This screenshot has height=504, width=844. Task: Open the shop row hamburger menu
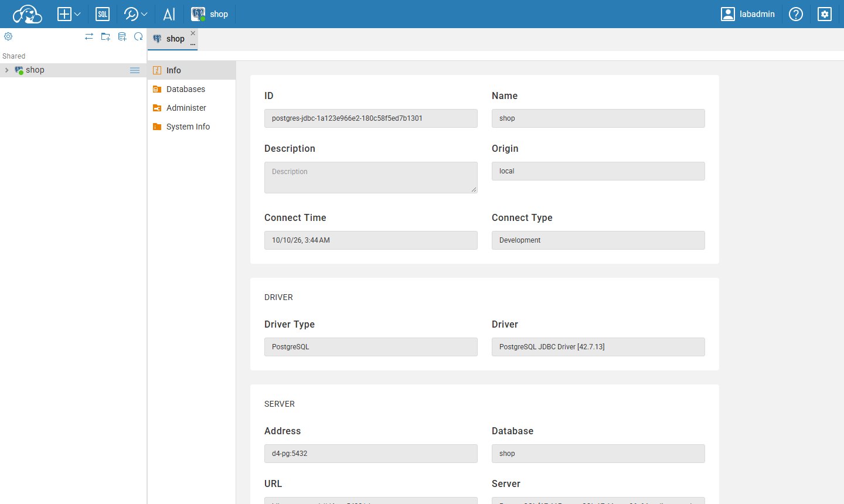pos(135,70)
